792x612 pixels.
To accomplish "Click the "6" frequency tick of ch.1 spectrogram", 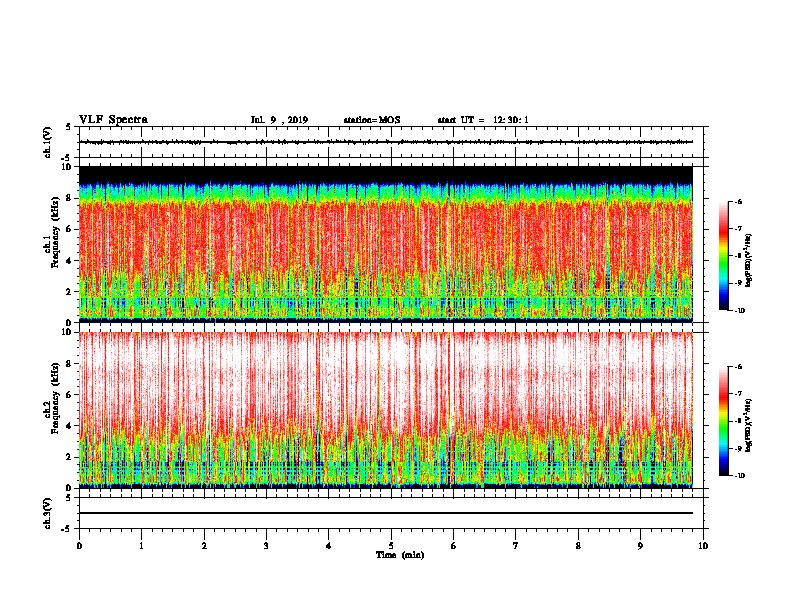I will [69, 229].
